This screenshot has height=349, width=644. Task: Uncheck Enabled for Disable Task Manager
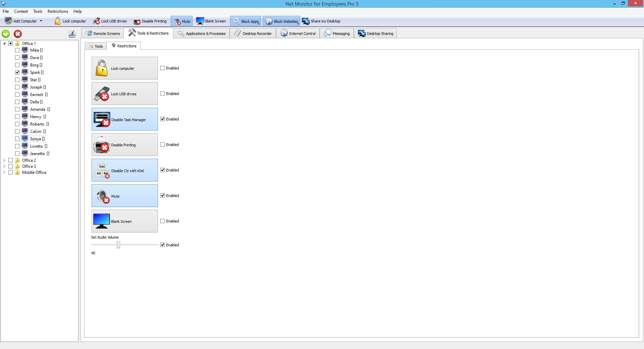163,119
